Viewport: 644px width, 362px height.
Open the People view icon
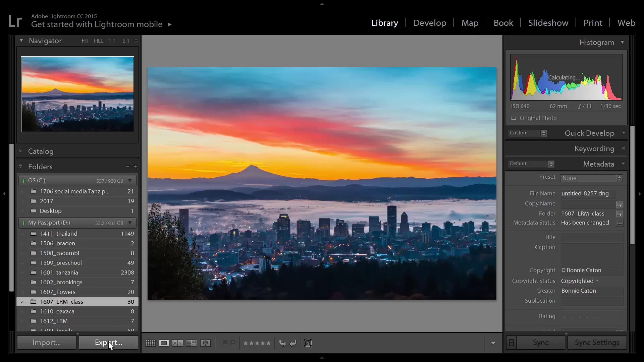[x=205, y=343]
